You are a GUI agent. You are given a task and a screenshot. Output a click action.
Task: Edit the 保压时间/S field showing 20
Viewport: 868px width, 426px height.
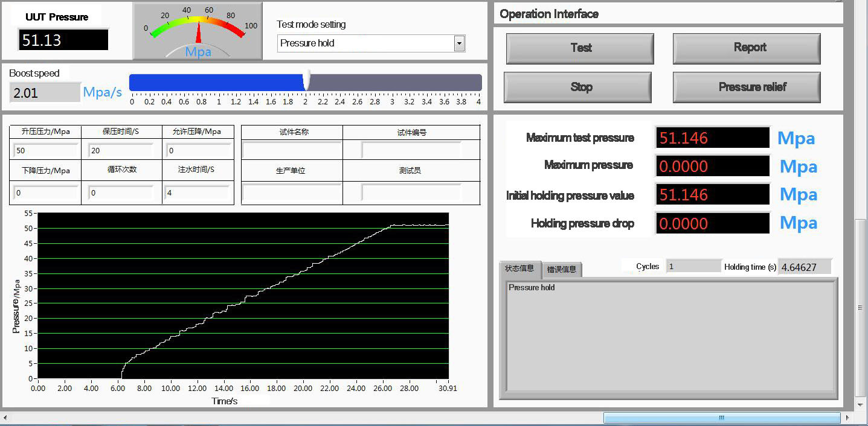(x=121, y=150)
